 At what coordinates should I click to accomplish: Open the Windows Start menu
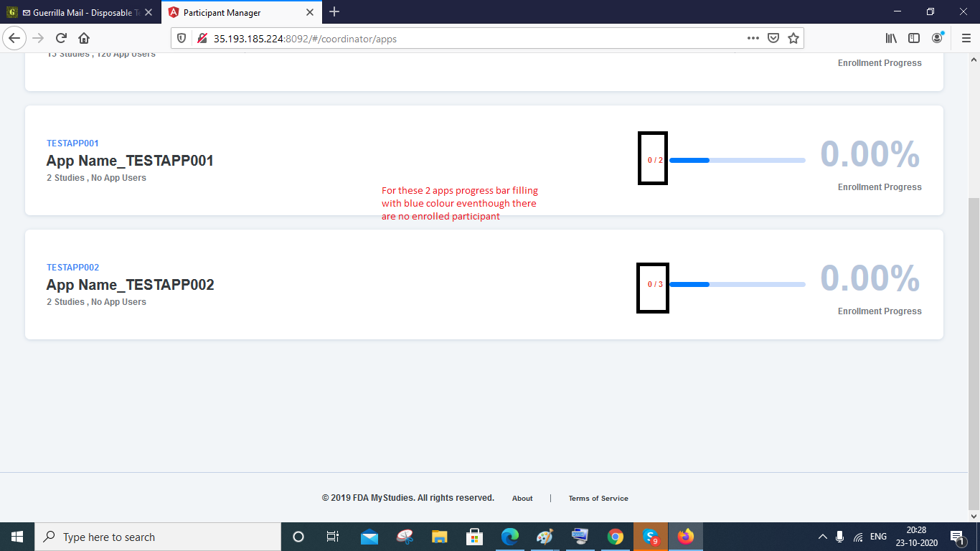pos(17,537)
